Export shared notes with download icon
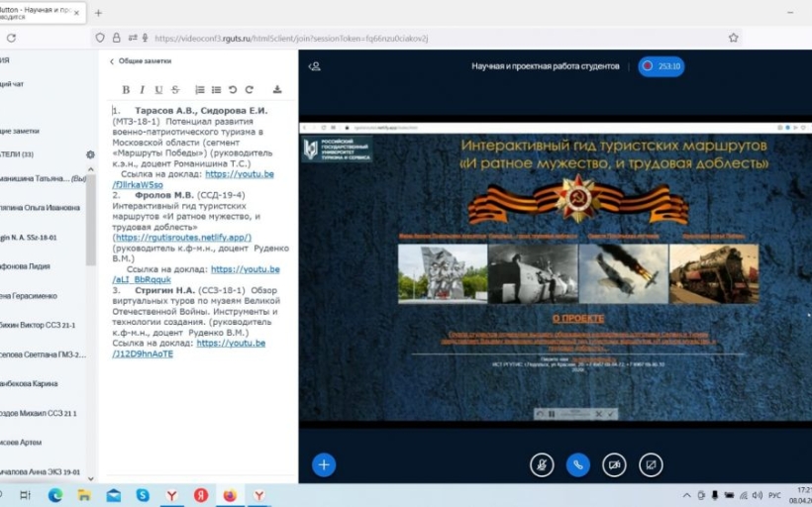This screenshot has width=812, height=507. pos(277,89)
